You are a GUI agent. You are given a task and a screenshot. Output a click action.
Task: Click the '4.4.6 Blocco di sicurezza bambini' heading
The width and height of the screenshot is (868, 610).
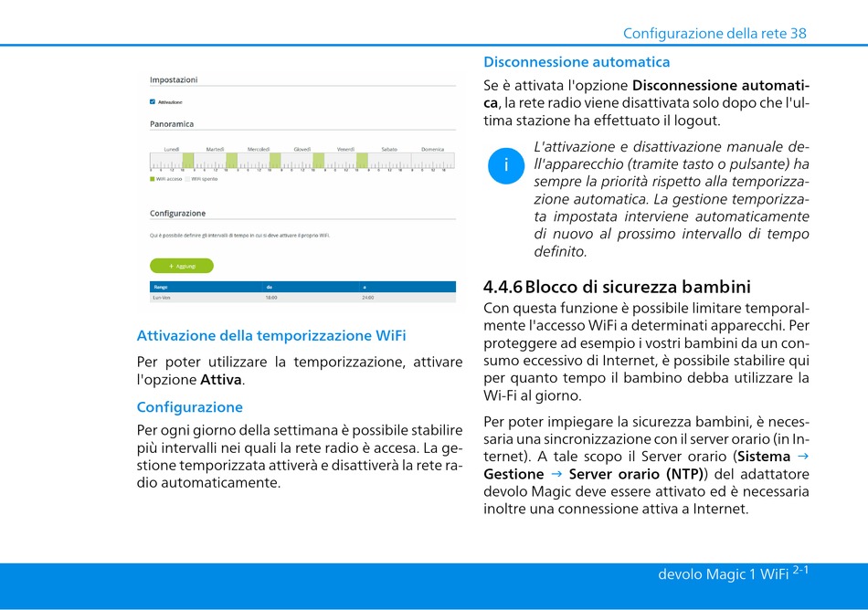(617, 287)
